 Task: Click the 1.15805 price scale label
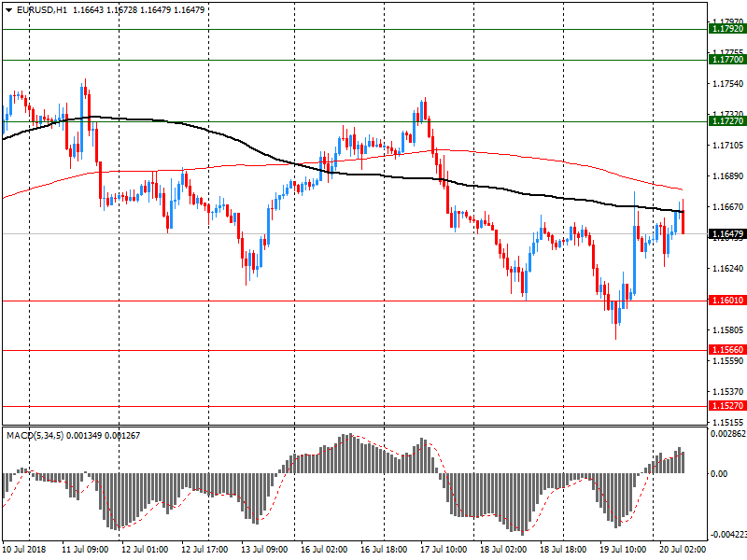tap(727, 330)
